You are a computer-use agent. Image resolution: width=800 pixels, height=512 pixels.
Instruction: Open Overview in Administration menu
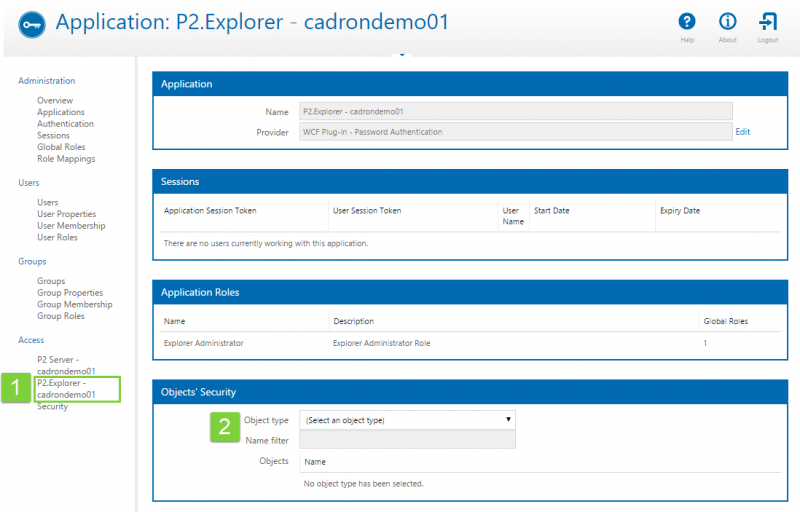(x=55, y=101)
